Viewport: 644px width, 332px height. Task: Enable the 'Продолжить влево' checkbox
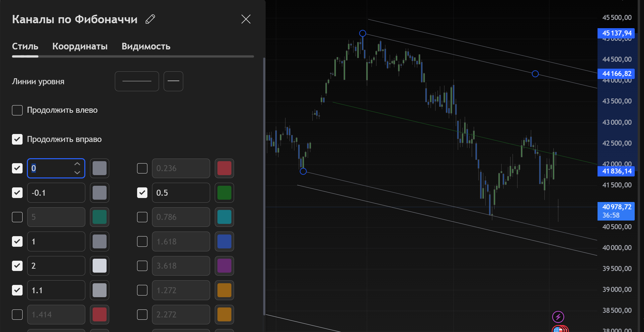pos(17,110)
